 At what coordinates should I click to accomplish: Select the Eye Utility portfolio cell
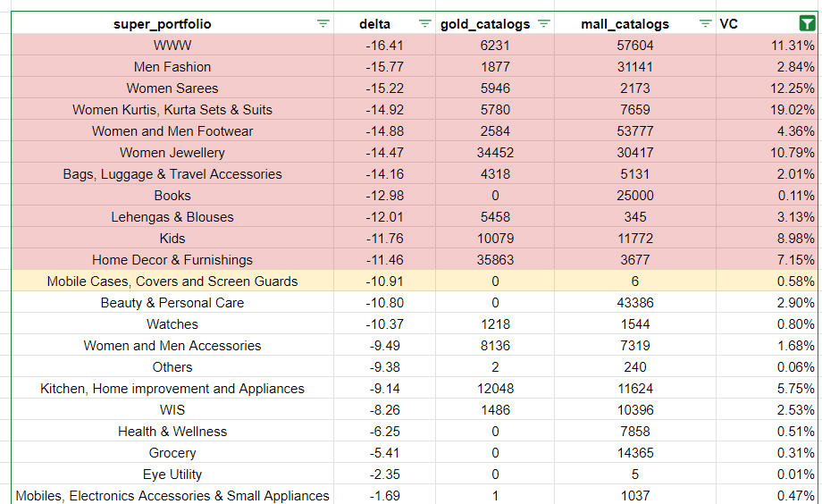[172, 475]
